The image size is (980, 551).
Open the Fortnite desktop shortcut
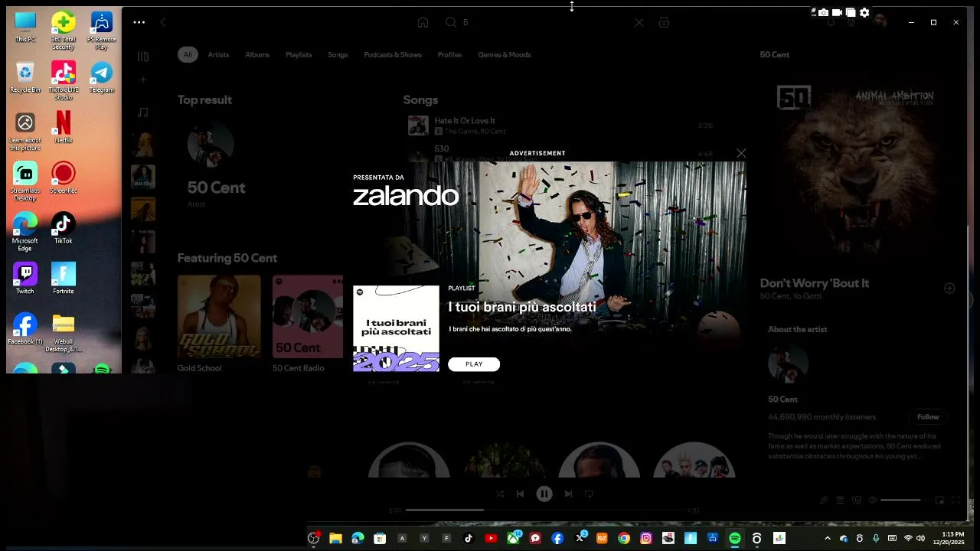click(x=64, y=279)
